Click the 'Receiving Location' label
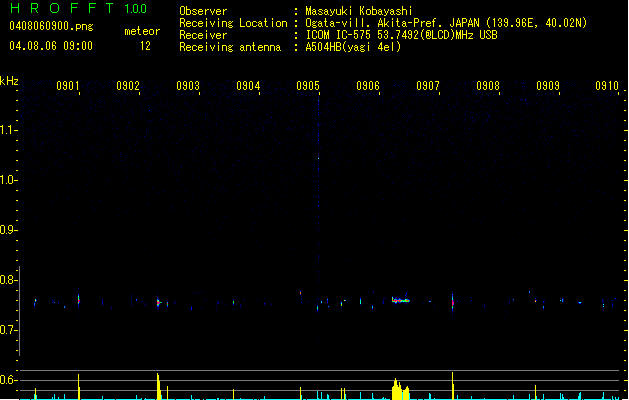629x400 pixels. (233, 23)
